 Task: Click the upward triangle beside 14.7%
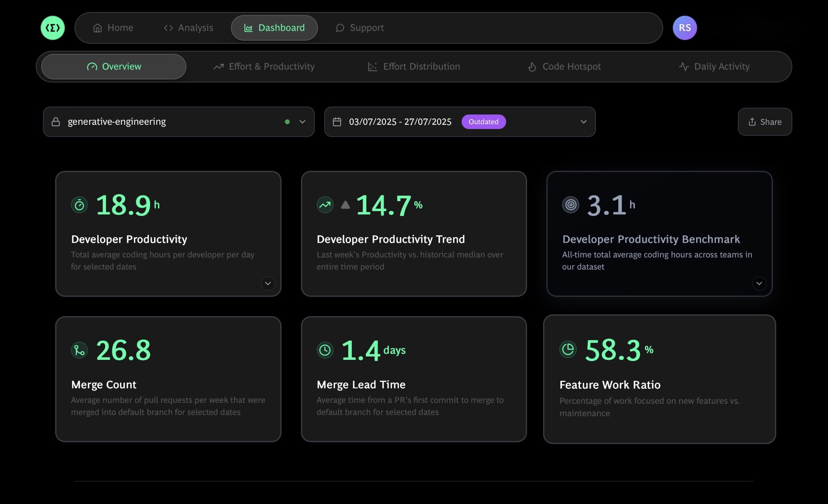point(345,205)
